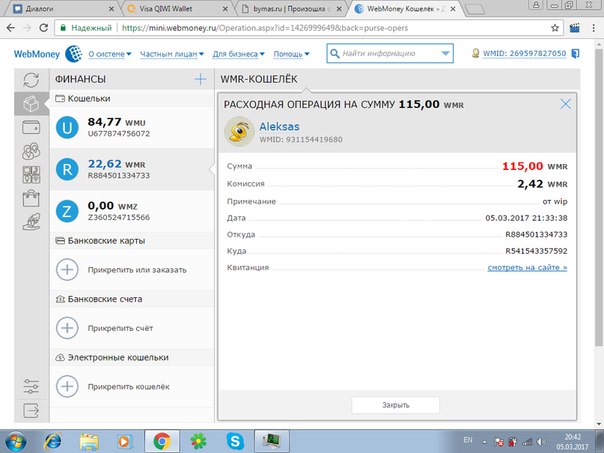Open the wallet icon in the left sidebar
The width and height of the screenshot is (604, 453).
pyautogui.click(x=30, y=128)
